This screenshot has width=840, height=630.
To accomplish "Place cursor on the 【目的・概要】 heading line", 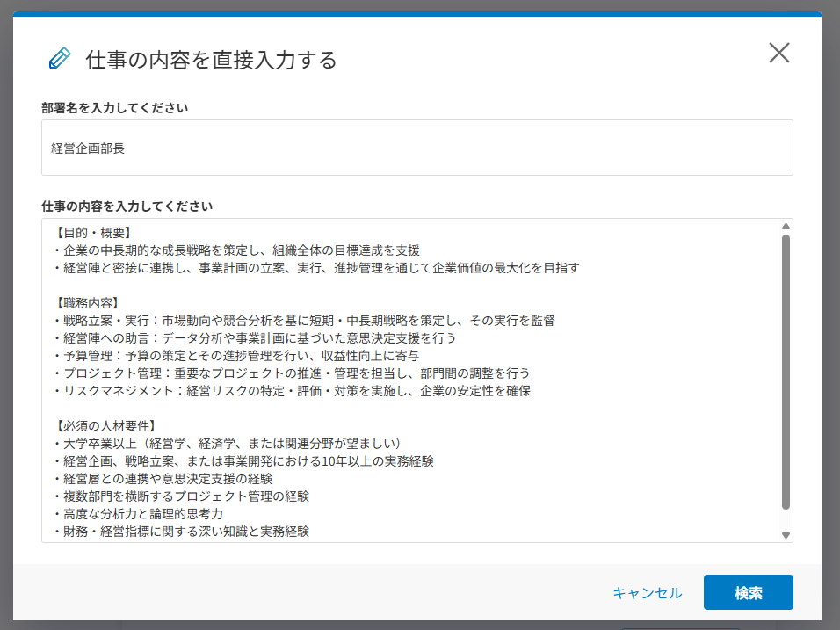I will [x=91, y=233].
